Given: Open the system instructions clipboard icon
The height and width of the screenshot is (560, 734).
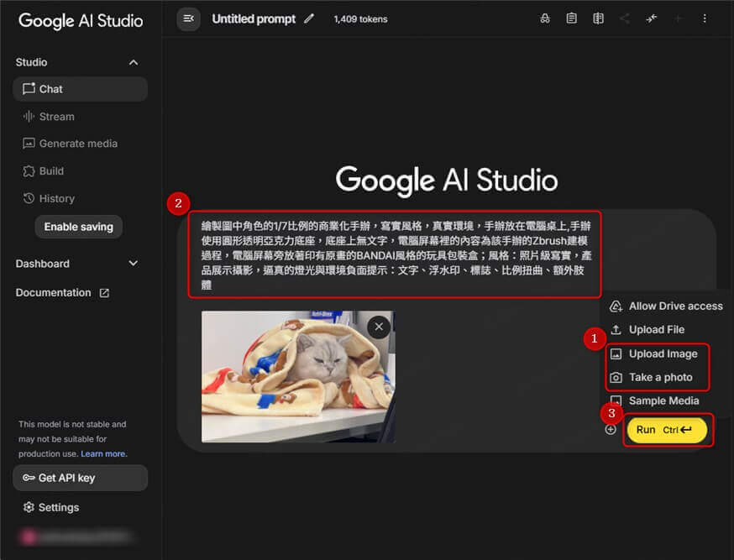Looking at the screenshot, I should tap(572, 18).
